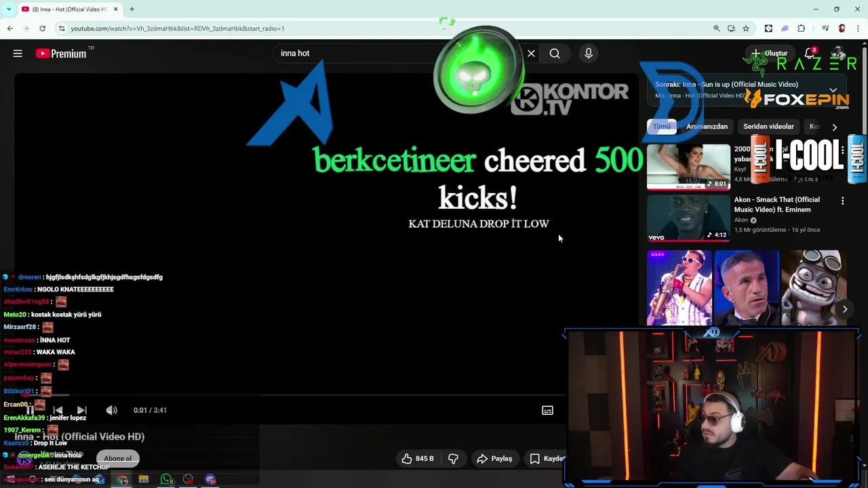Click the youtube.com address bar URL
The width and height of the screenshot is (868, 488).
tap(178, 28)
